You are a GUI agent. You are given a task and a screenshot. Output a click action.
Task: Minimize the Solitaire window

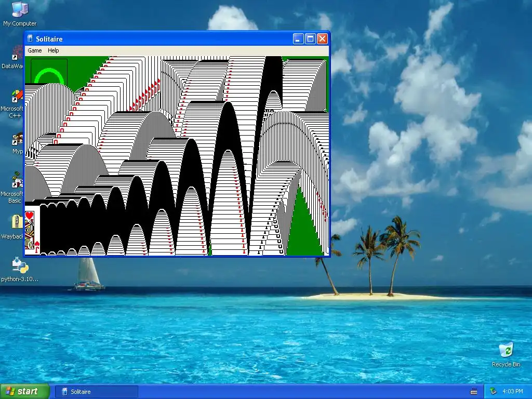pyautogui.click(x=298, y=39)
